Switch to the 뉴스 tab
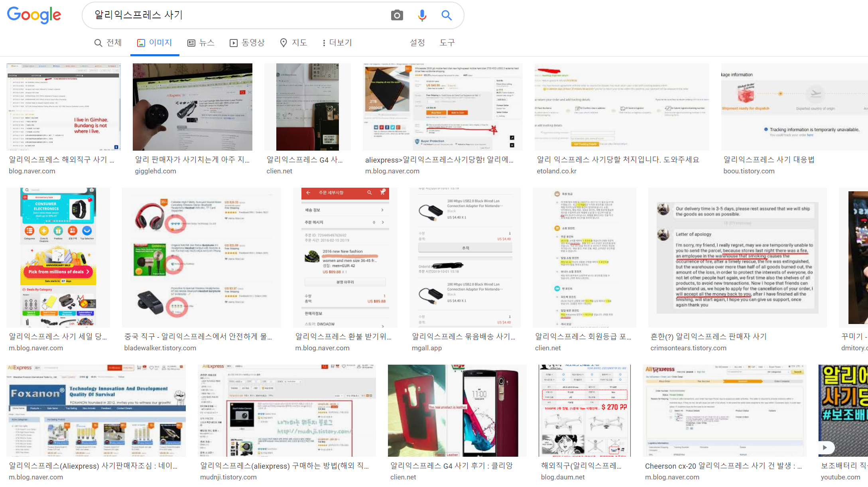 pyautogui.click(x=201, y=43)
